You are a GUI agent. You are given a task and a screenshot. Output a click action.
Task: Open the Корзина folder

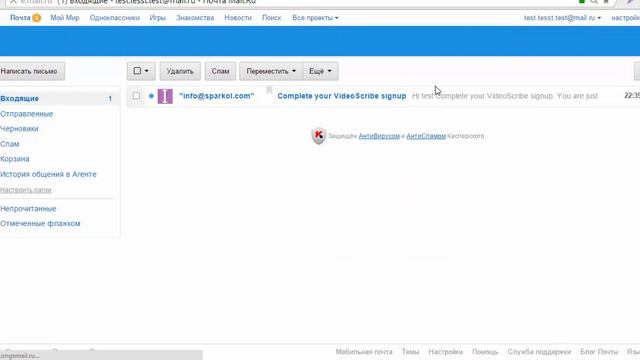(15, 159)
